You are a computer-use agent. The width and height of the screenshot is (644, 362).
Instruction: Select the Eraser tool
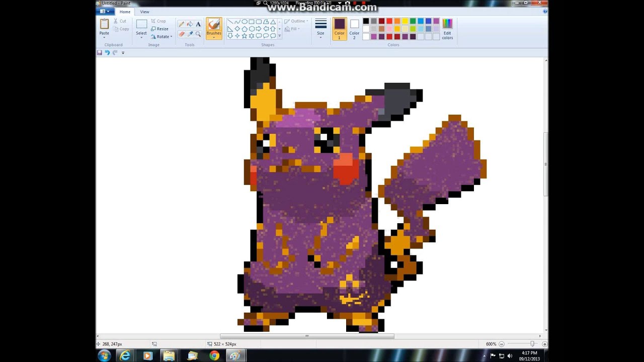181,34
